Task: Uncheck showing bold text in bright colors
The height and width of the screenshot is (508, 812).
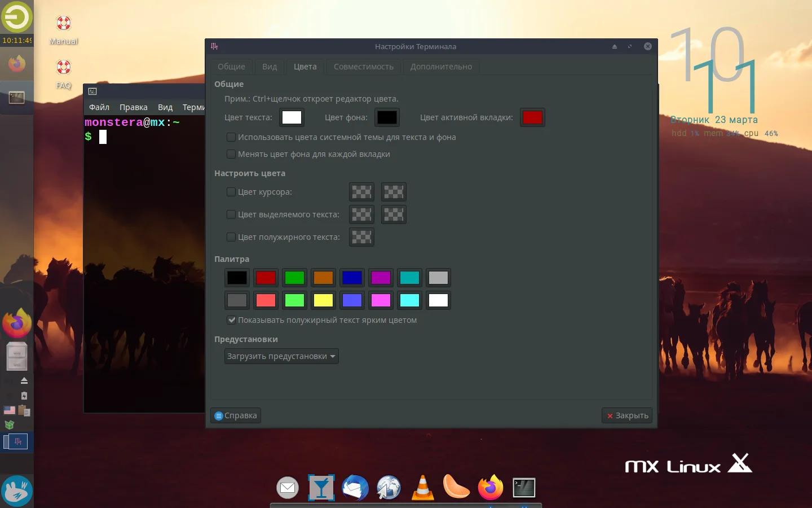Action: [231, 320]
